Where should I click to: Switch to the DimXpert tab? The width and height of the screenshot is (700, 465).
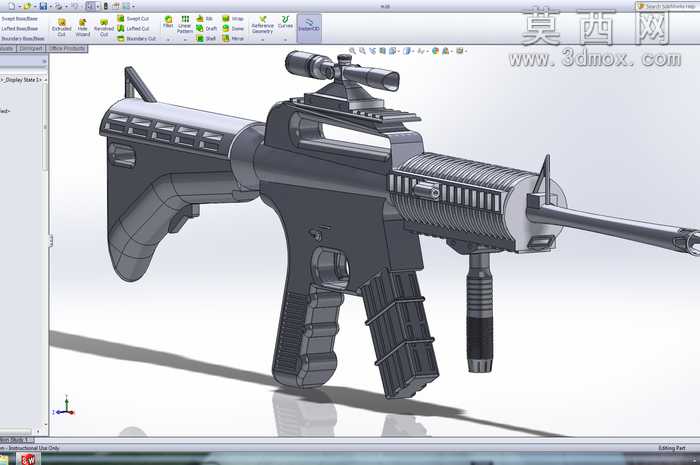[x=31, y=49]
